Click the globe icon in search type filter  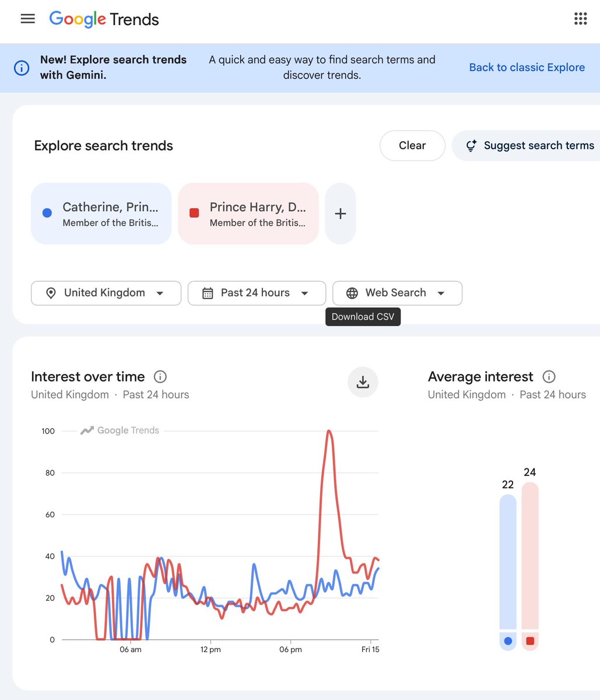pyautogui.click(x=352, y=293)
